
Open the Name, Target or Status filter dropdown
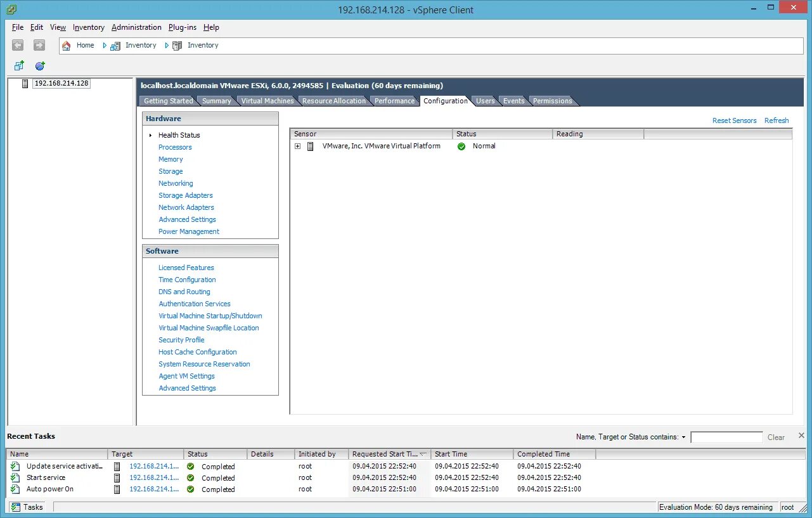click(x=683, y=437)
